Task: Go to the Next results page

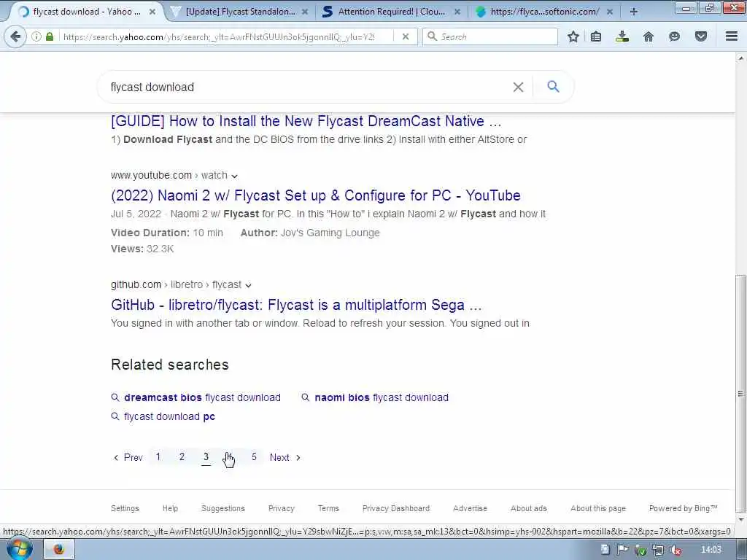Action: point(285,457)
